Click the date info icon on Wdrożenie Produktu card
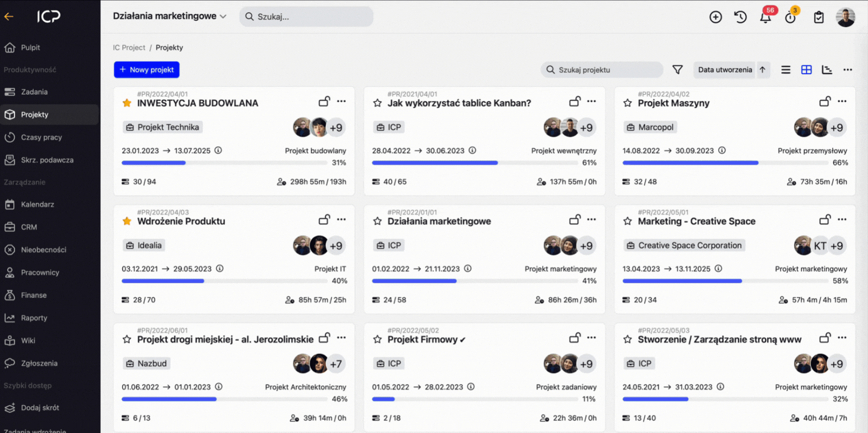This screenshot has width=868, height=433. click(219, 268)
